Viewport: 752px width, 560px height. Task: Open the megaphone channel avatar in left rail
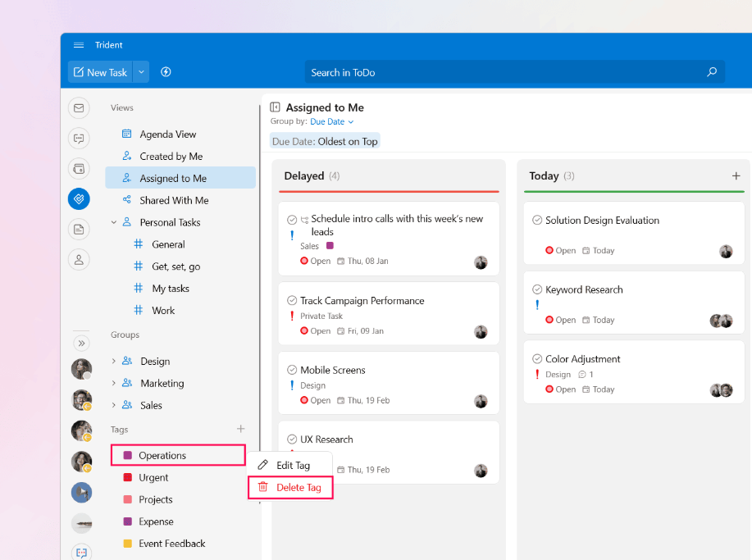click(x=81, y=493)
